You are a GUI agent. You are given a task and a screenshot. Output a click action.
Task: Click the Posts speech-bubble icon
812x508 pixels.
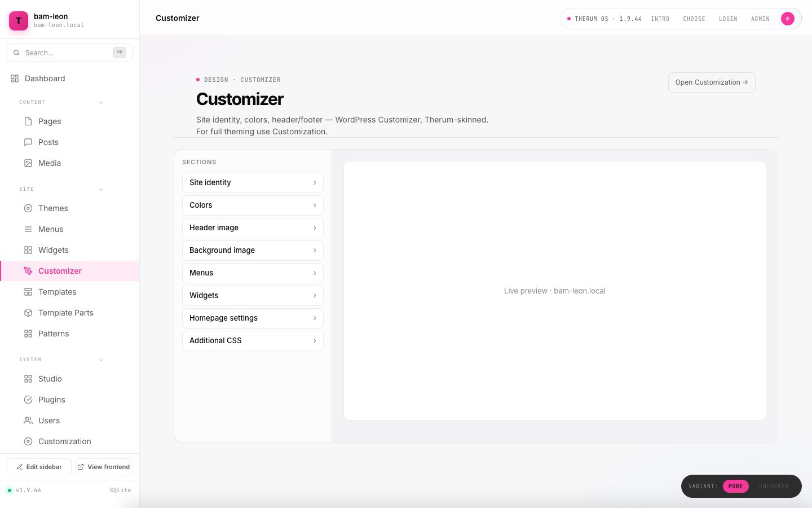click(28, 142)
